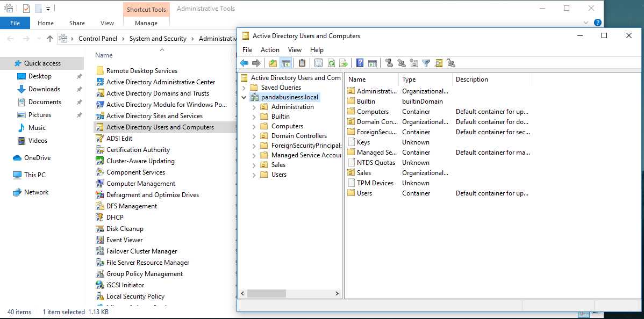644x319 pixels.
Task: Sort by the Description column header
Action: coord(492,79)
